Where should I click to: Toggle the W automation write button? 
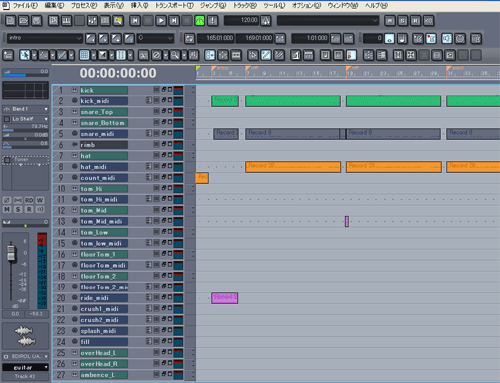point(40,200)
